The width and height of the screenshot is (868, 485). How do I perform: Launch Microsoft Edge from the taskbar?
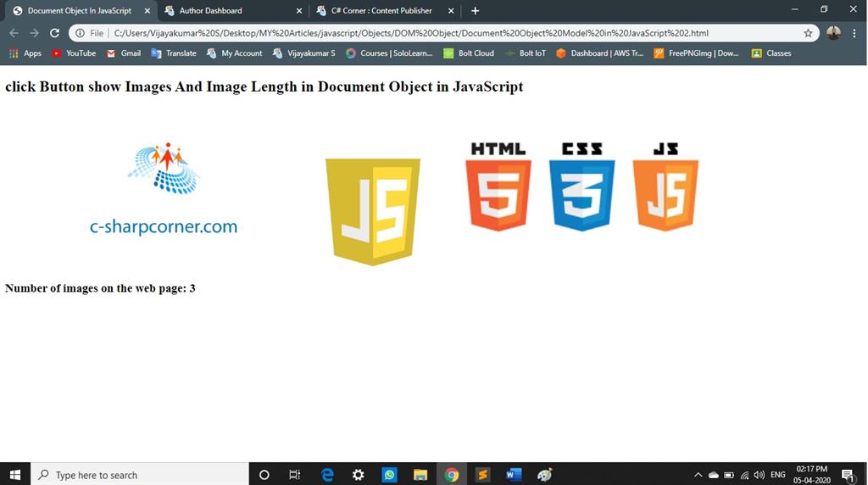click(x=327, y=475)
